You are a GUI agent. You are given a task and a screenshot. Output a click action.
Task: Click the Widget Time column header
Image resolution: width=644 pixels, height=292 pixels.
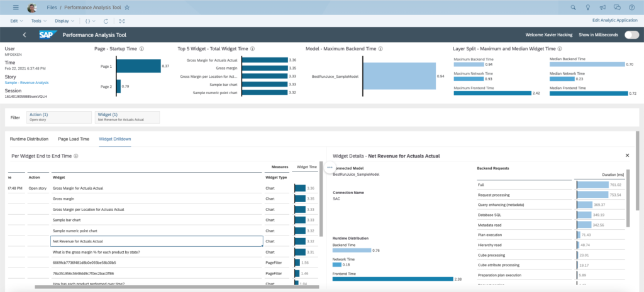pyautogui.click(x=306, y=167)
